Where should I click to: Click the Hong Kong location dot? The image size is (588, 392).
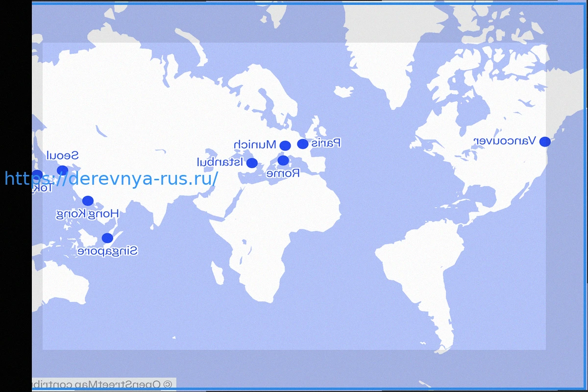(x=88, y=200)
